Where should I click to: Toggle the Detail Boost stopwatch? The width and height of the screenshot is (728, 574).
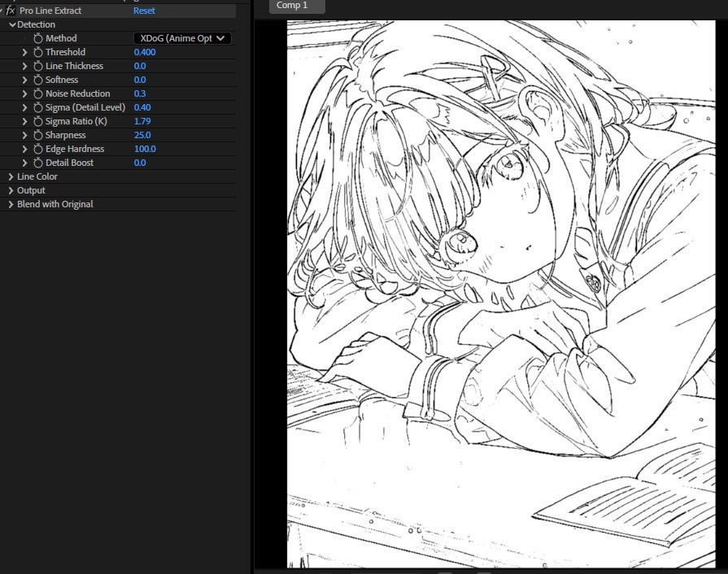point(38,163)
